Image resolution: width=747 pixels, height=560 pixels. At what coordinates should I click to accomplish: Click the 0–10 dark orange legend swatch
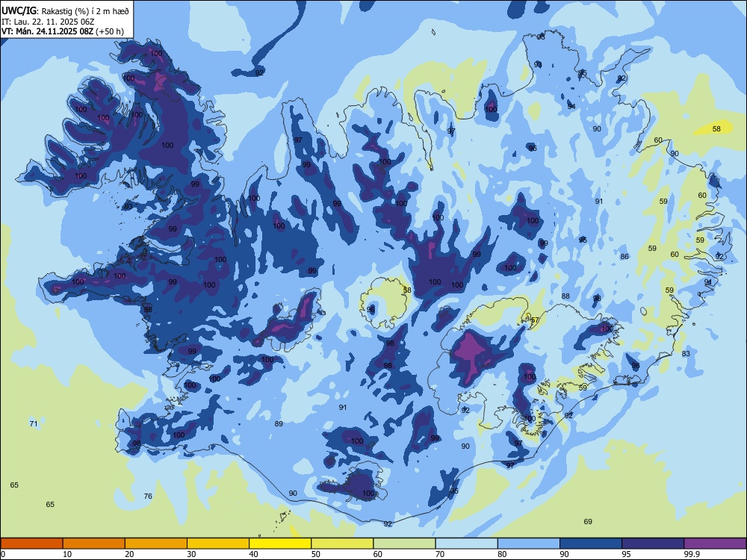tap(32, 544)
